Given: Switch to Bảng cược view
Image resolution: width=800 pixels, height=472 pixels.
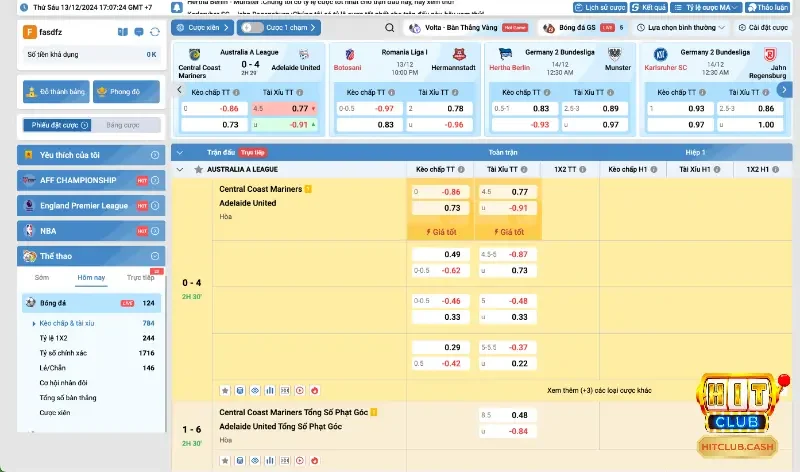Looking at the screenshot, I should click(x=122, y=125).
